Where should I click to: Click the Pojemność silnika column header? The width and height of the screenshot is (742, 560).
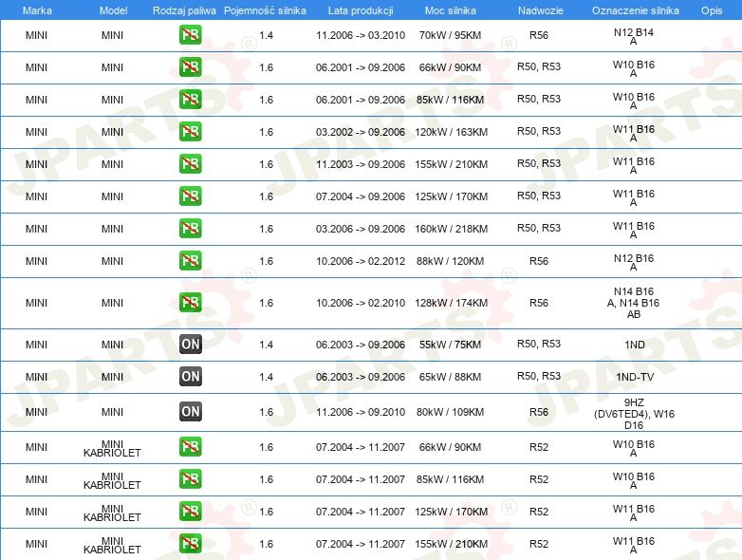(x=265, y=10)
